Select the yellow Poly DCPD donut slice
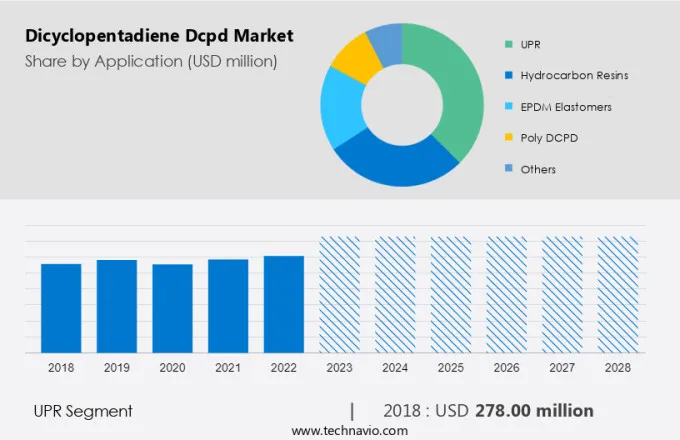The image size is (680, 440). click(353, 58)
